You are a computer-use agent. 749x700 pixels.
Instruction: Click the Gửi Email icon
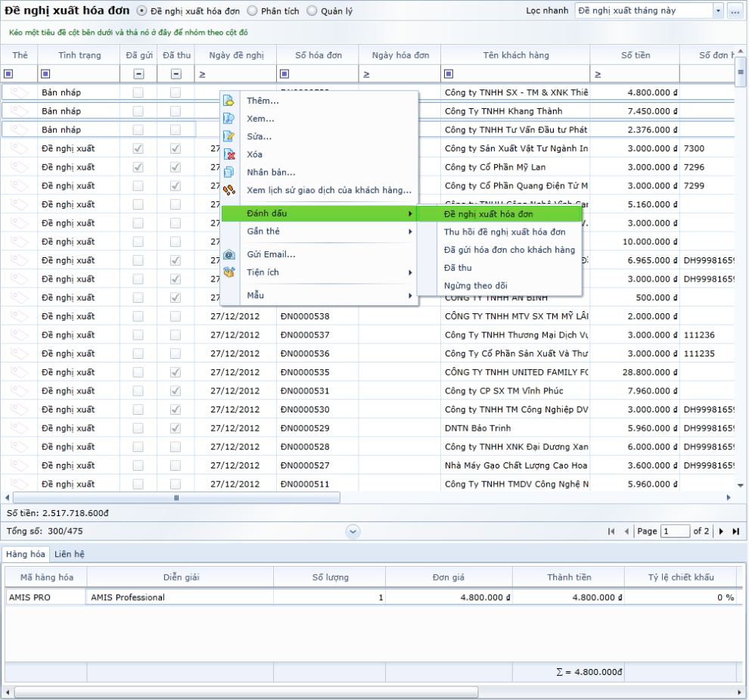point(229,255)
